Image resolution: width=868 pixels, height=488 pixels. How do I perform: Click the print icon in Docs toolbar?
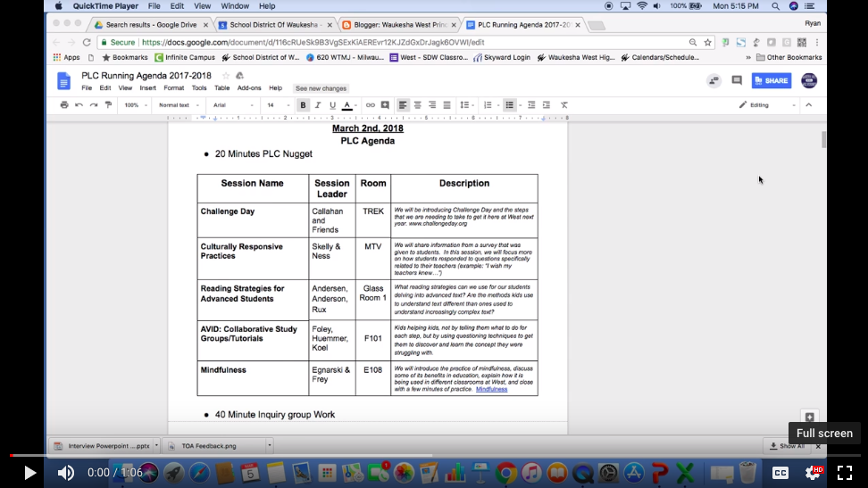[x=64, y=105]
